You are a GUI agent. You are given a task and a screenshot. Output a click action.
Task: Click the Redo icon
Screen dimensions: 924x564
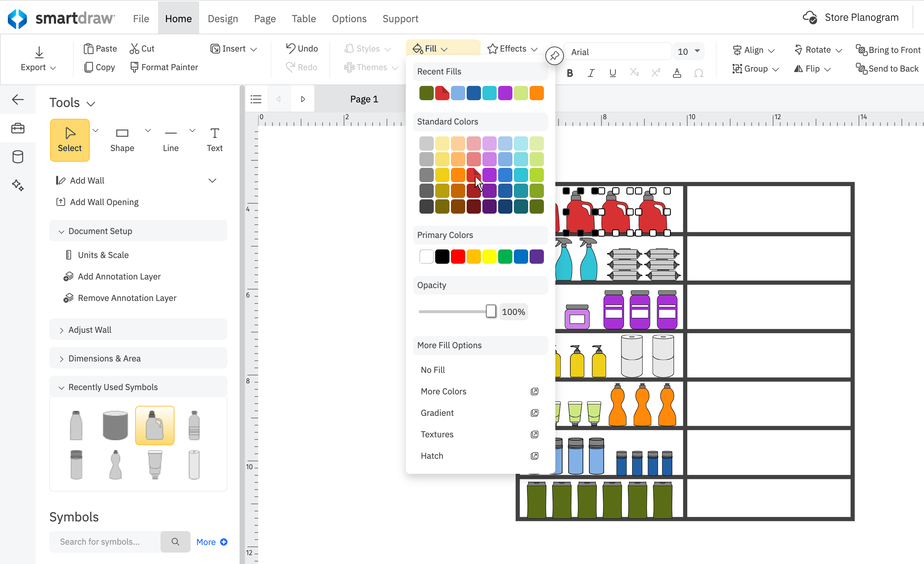click(291, 67)
